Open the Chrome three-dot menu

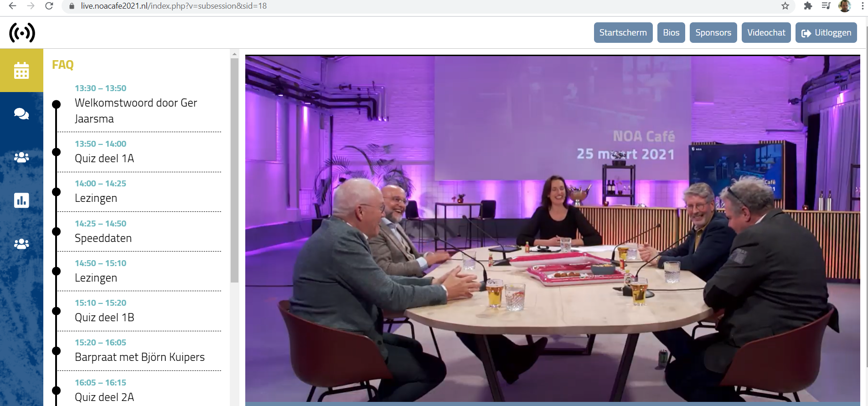863,6
